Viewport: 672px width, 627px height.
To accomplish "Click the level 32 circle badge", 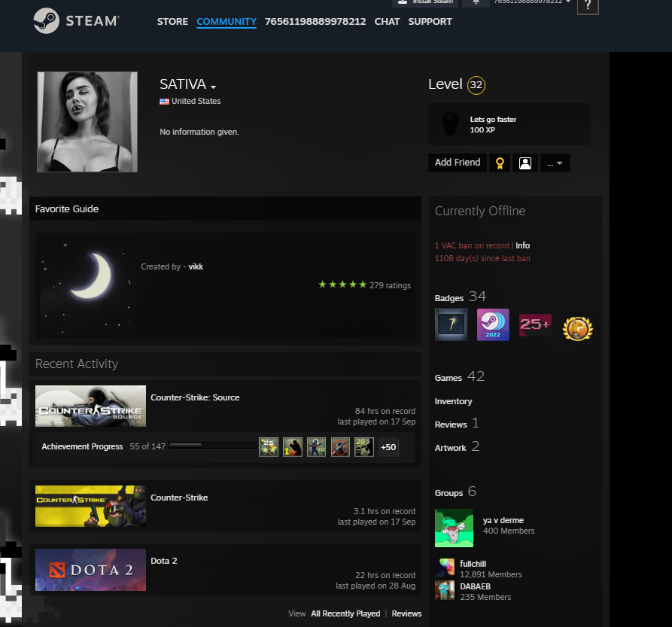I will (x=476, y=85).
